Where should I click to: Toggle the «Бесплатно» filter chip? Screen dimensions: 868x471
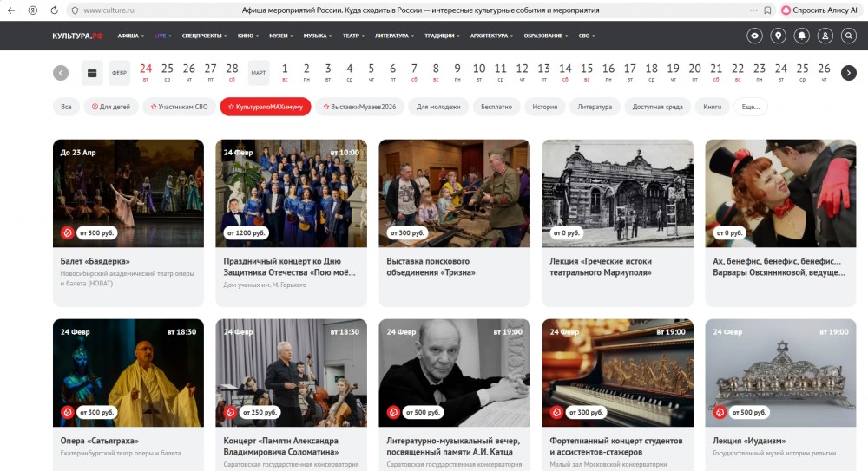pos(497,107)
